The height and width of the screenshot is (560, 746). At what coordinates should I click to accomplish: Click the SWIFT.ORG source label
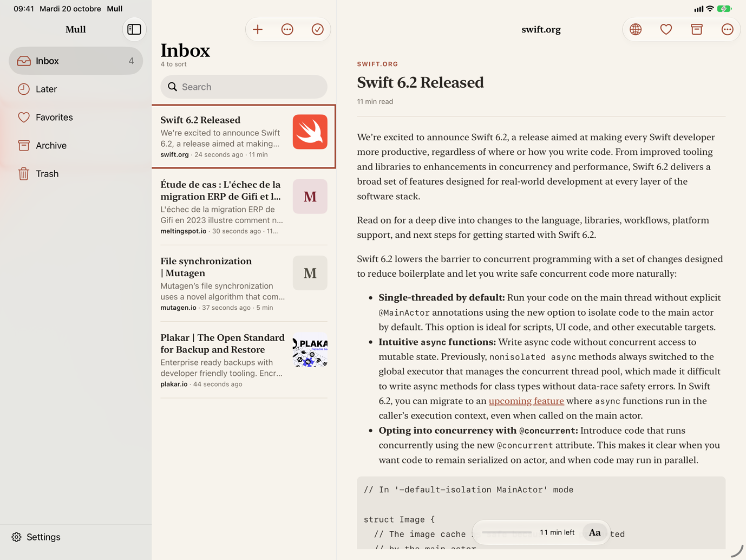(x=377, y=64)
